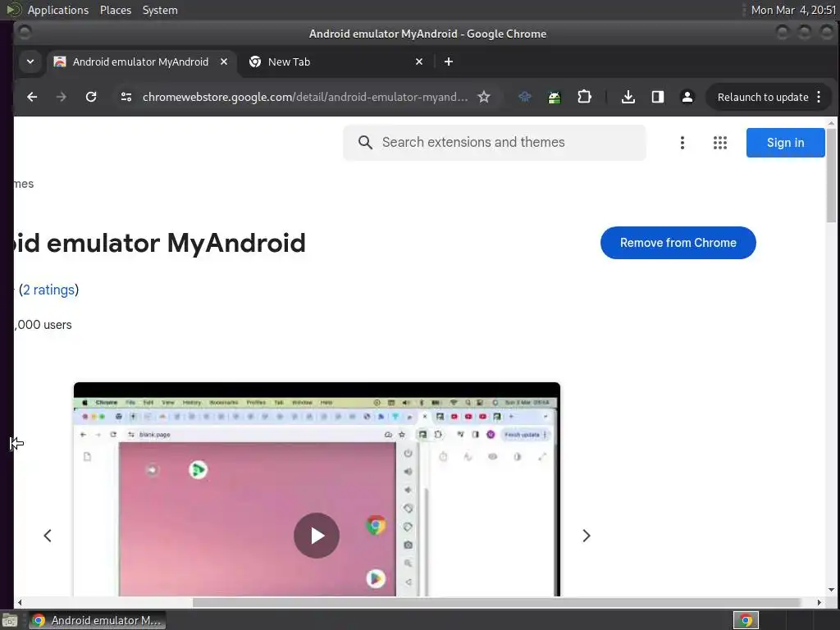Show the previous screenshot in carousel
Viewport: 840px width, 630px height.
point(48,535)
